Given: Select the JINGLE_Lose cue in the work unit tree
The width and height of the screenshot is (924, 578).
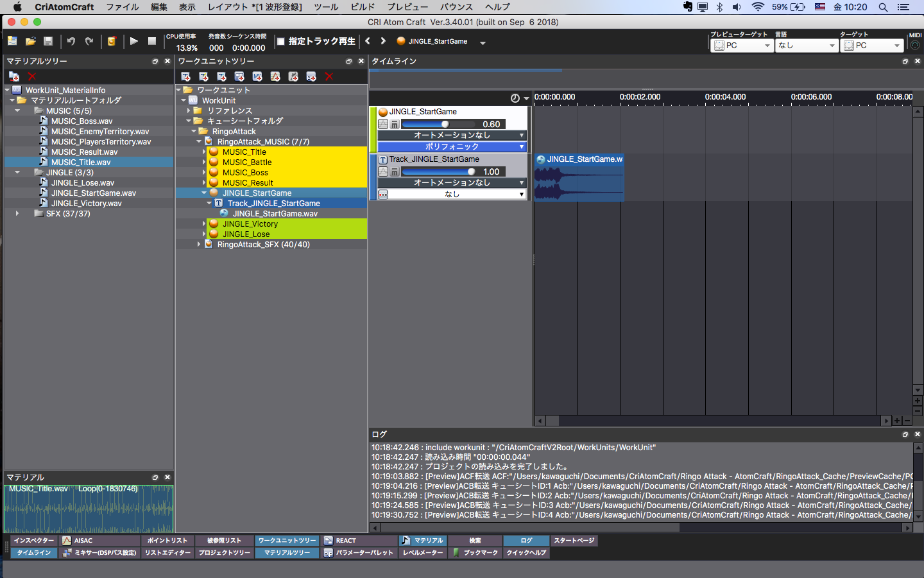Looking at the screenshot, I should click(246, 234).
